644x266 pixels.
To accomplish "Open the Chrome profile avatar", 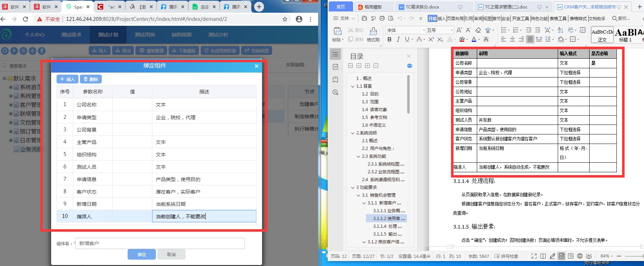I will (x=299, y=19).
